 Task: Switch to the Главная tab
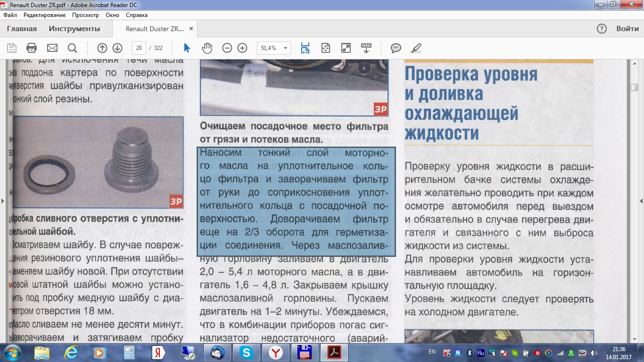point(22,29)
